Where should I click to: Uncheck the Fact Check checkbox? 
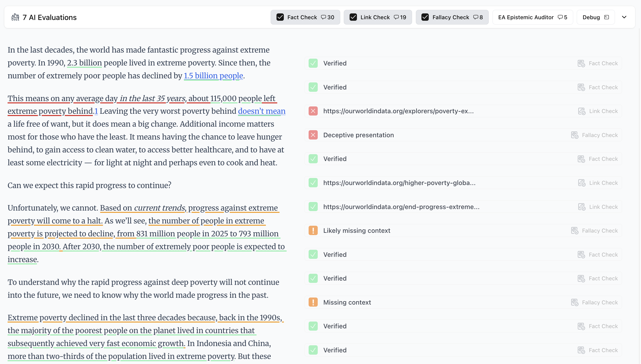(280, 17)
